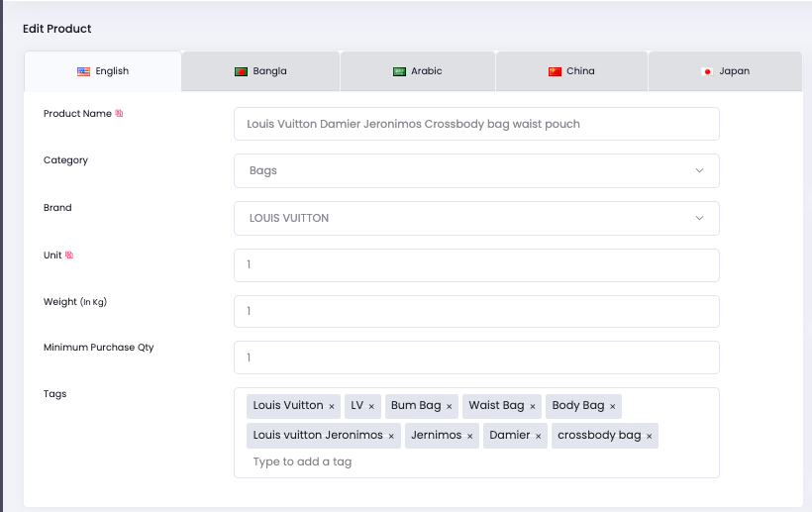Click the Category field label

(65, 160)
